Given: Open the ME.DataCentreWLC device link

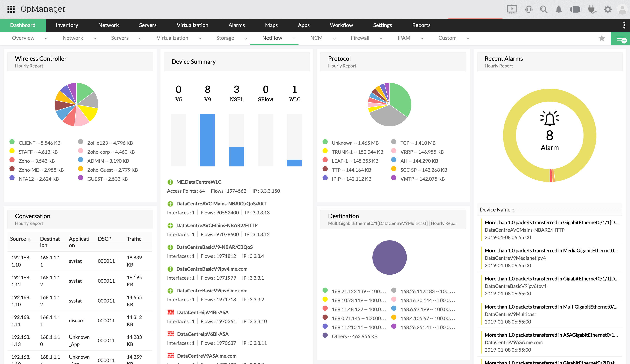Looking at the screenshot, I should (199, 182).
